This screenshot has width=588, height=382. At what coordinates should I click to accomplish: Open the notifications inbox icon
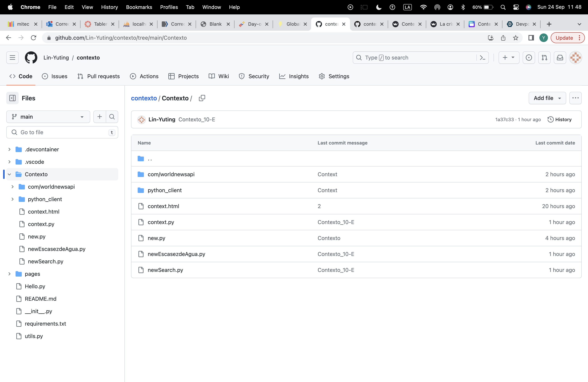[x=560, y=58]
